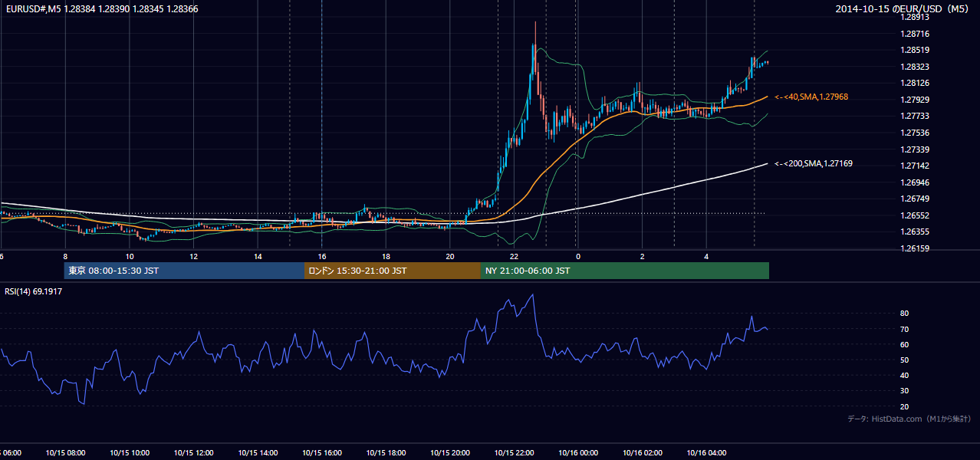Click the 200 SMA label reading 1.27169
Viewport: 980px width, 460px height.
coord(813,163)
